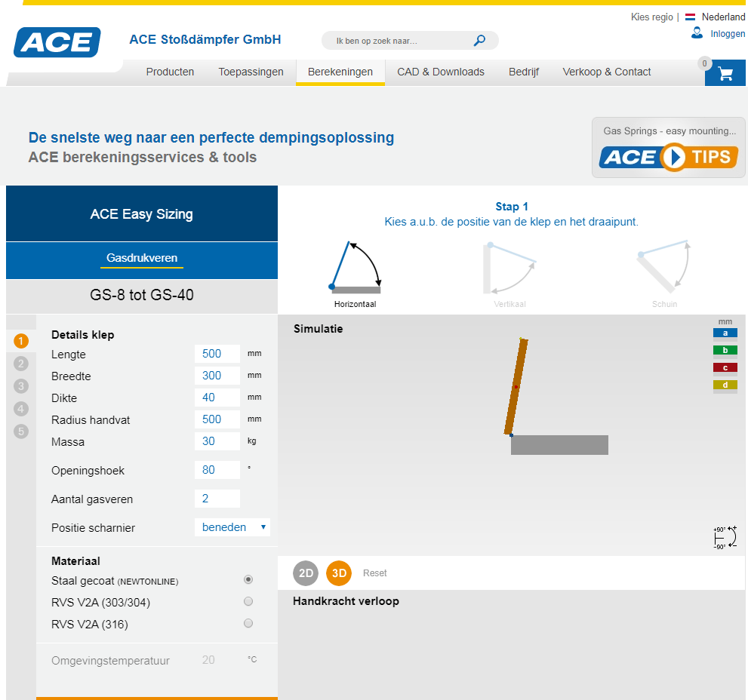Viewport: 748px width, 700px height.
Task: Click the Breedte input field
Action: 217,376
